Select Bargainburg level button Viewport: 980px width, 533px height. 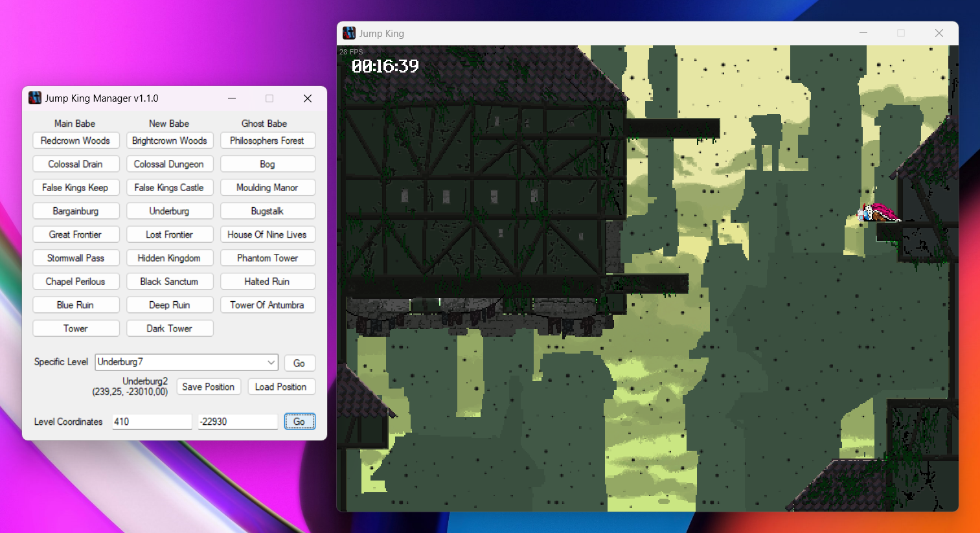click(76, 211)
